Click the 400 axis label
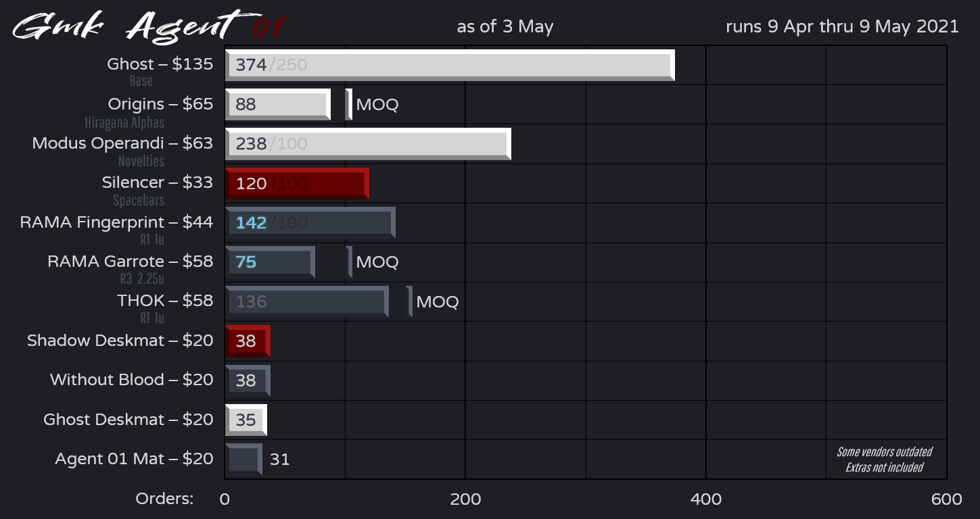This screenshot has width=980, height=519. coord(705,499)
